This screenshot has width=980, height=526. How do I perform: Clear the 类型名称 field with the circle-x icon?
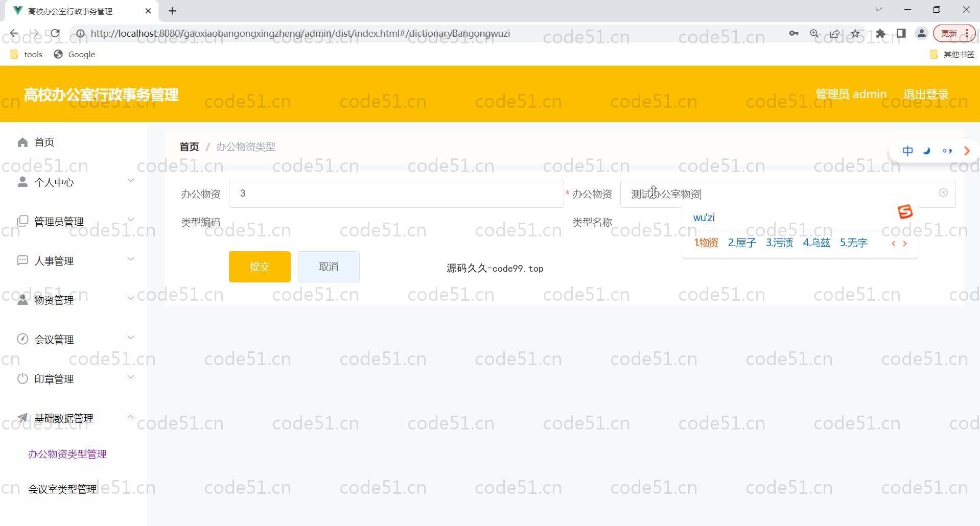point(943,193)
